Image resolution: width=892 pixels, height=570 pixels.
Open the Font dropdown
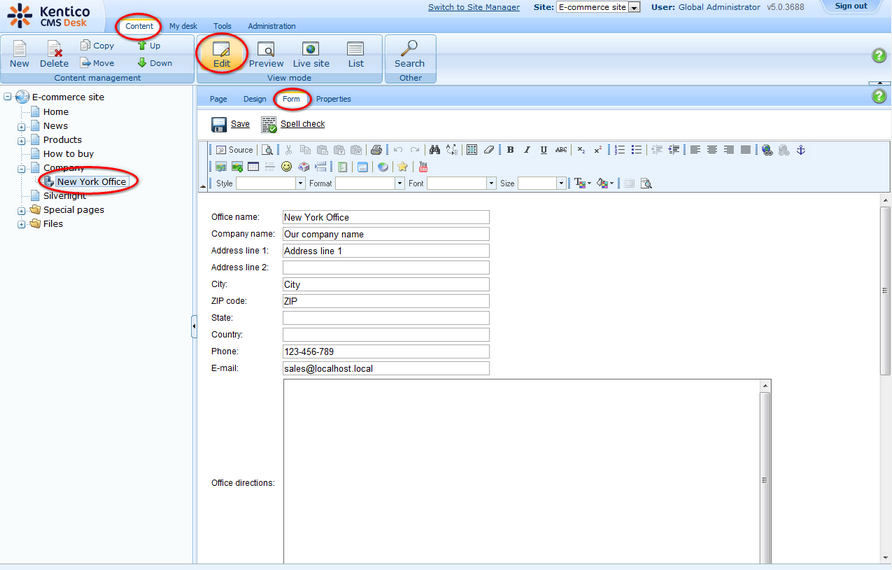point(491,184)
